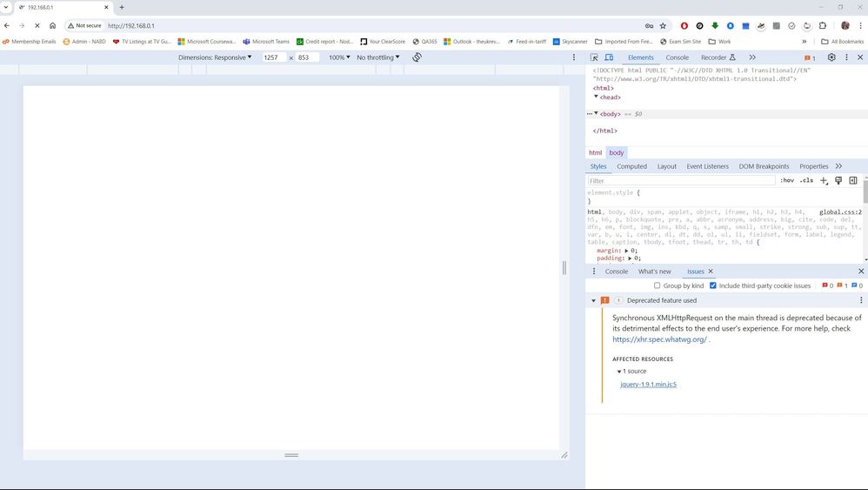Open the Computed styles tab
868x490 pixels.
click(x=631, y=166)
